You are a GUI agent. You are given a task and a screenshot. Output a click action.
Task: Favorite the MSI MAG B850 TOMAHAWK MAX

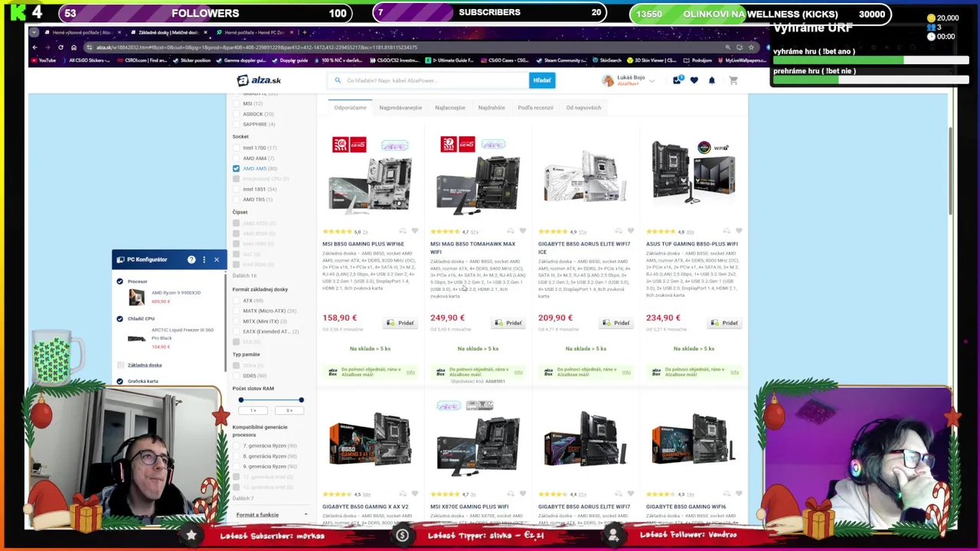coord(523,231)
